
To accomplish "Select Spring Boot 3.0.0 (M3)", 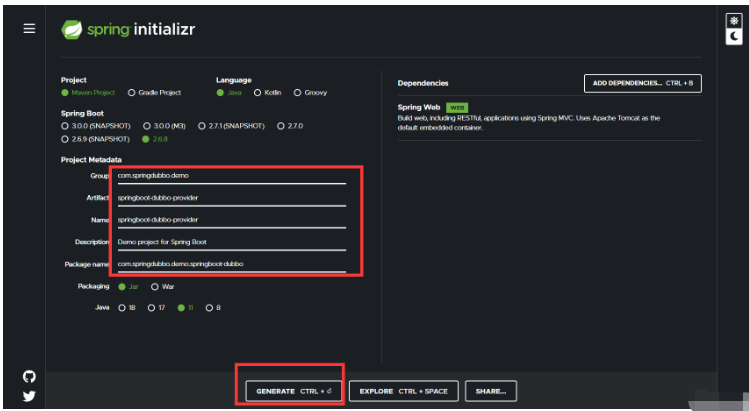I will coord(164,126).
